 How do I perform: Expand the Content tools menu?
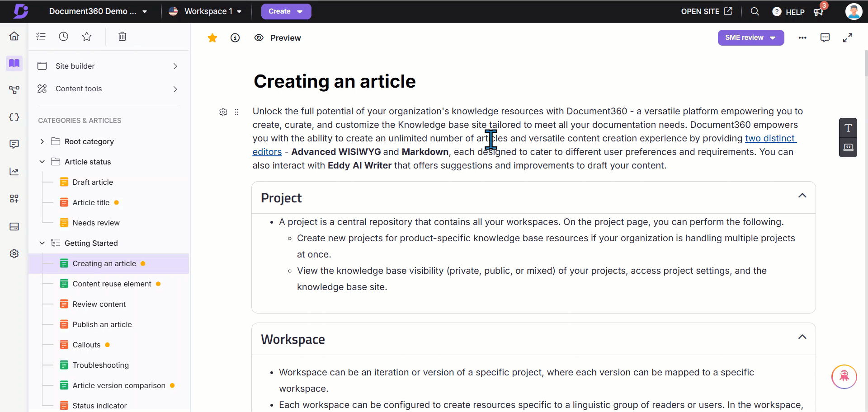(108, 89)
